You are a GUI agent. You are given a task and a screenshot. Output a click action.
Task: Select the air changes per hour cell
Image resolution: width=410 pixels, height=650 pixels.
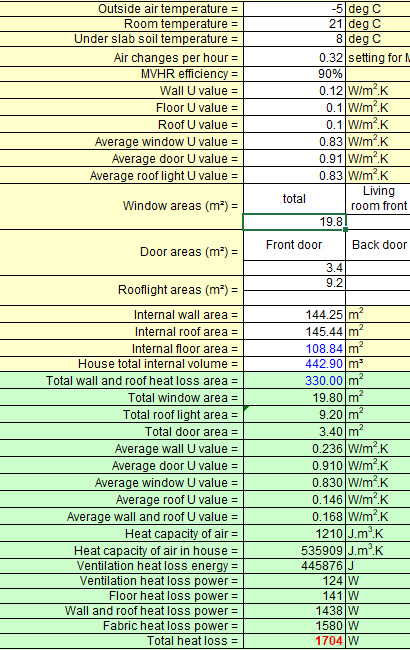(x=294, y=57)
